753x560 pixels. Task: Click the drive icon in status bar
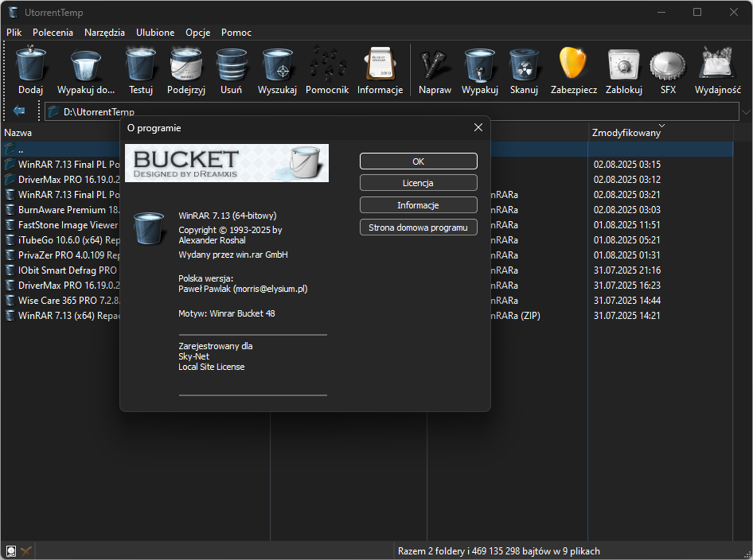10,551
